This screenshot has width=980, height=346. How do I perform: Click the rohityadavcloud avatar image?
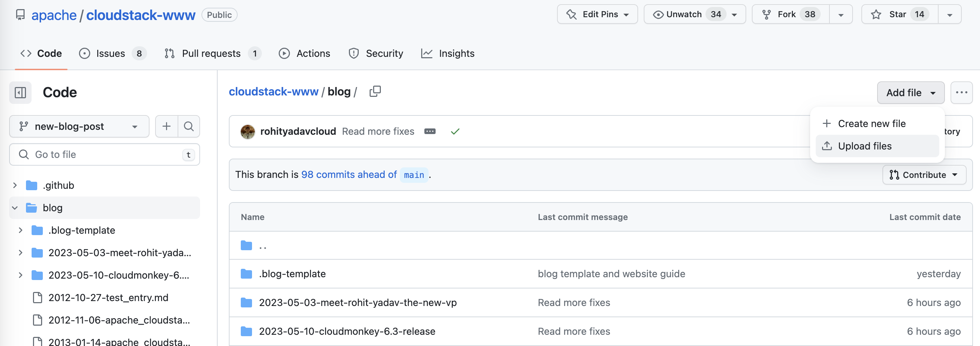coord(248,132)
